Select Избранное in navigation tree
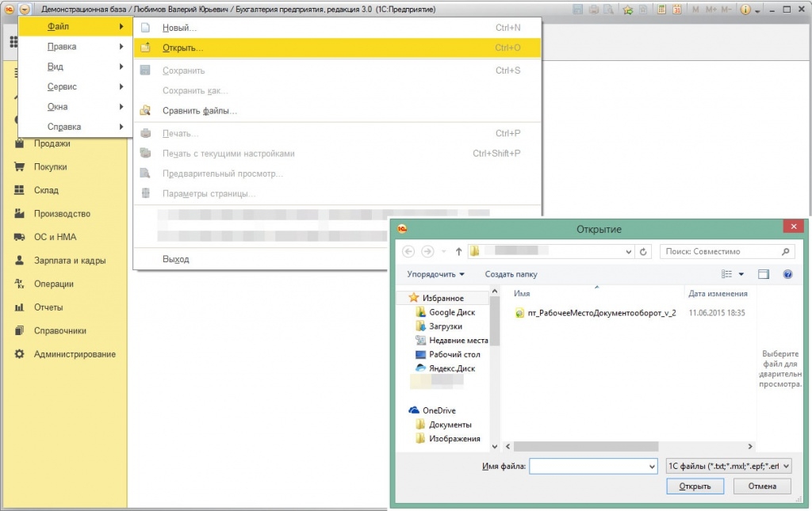 point(442,298)
